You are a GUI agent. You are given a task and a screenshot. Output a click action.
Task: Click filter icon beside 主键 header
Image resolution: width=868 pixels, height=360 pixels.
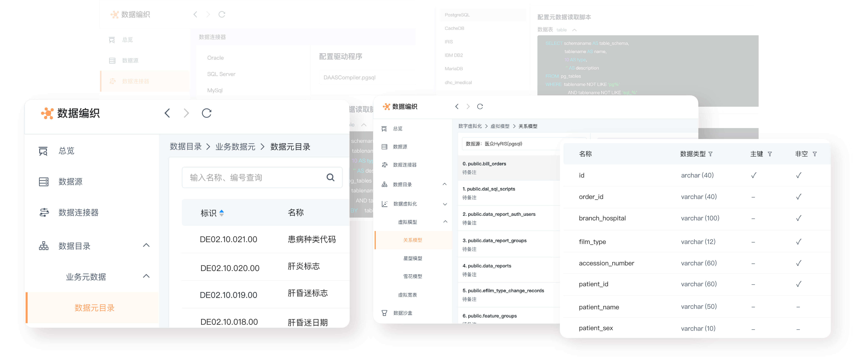(x=770, y=154)
